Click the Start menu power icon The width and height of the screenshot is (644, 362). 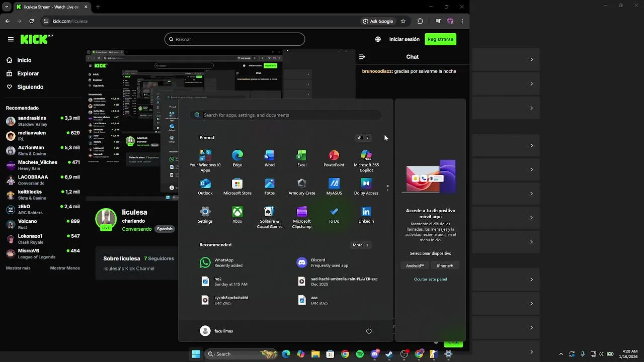click(369, 331)
